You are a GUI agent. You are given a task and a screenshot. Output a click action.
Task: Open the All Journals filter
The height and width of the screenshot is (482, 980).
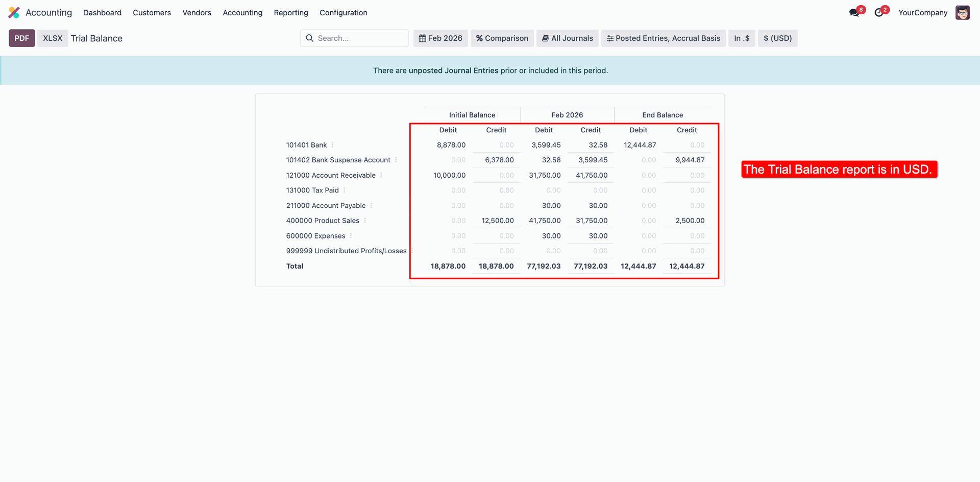coord(568,38)
